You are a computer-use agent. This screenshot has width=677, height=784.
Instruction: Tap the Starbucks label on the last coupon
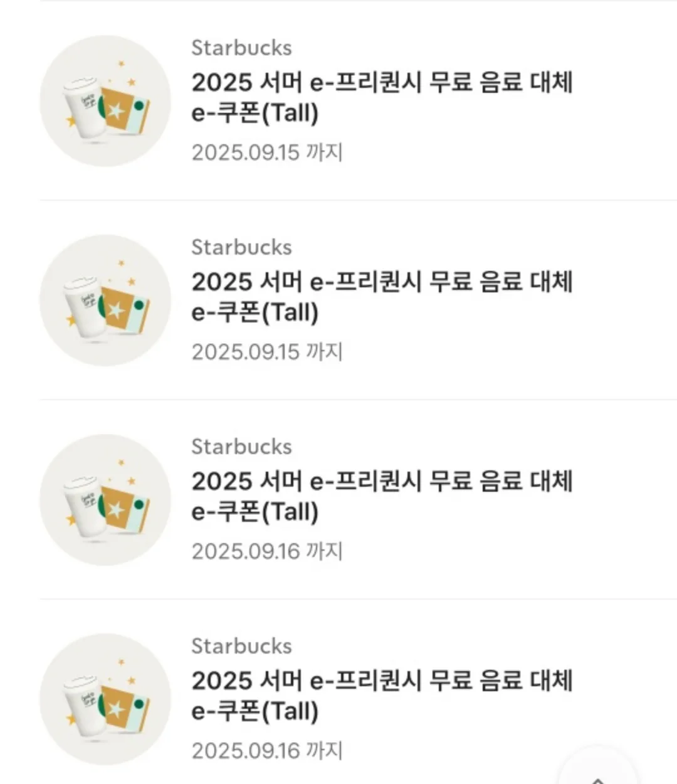click(241, 646)
